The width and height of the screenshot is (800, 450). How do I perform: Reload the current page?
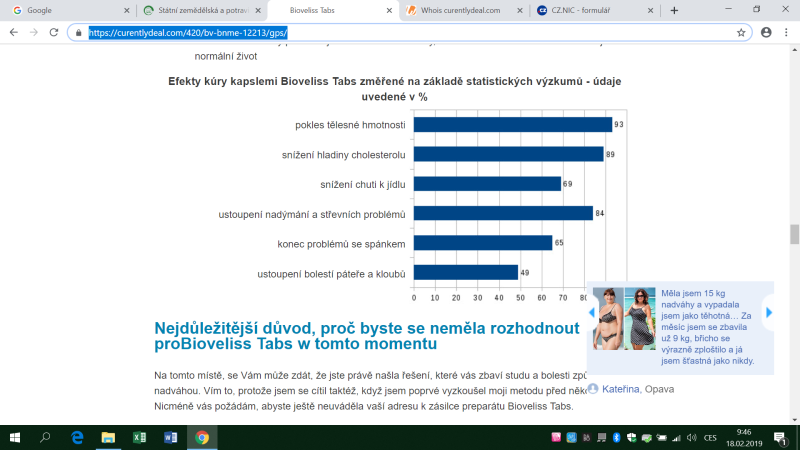point(54,33)
